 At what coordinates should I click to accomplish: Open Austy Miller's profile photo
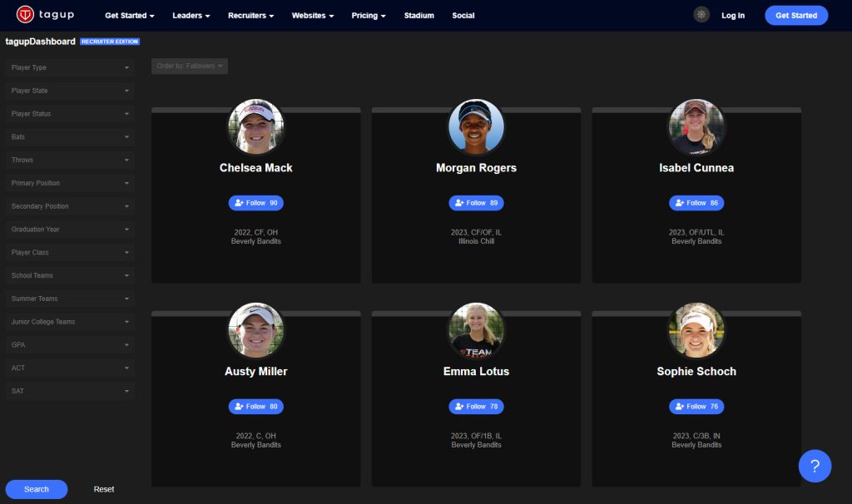point(256,331)
